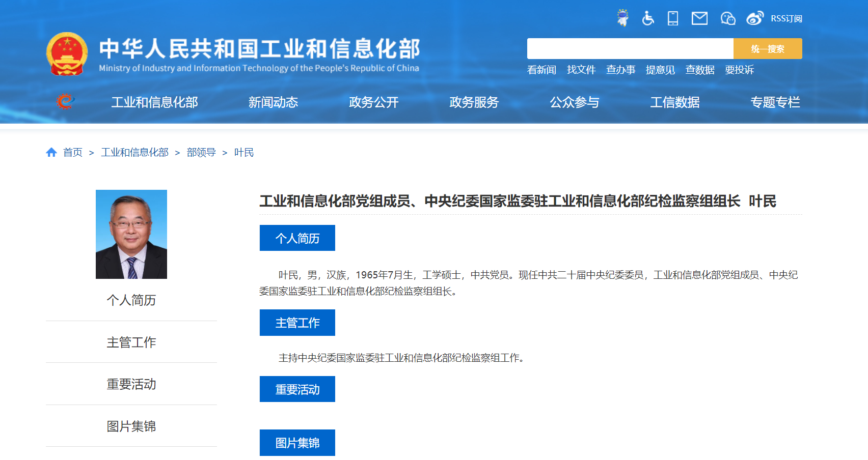Focus the search input field

630,49
